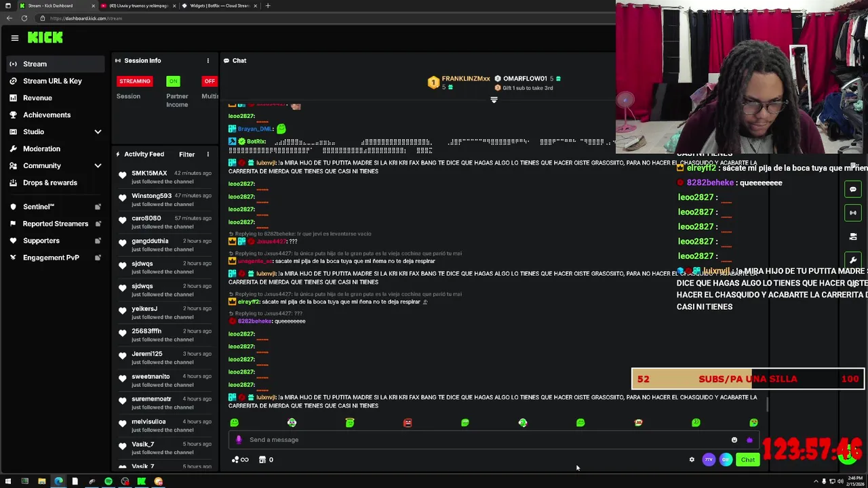Click the green Chat send button
Image resolution: width=868 pixels, height=488 pixels.
748,460
